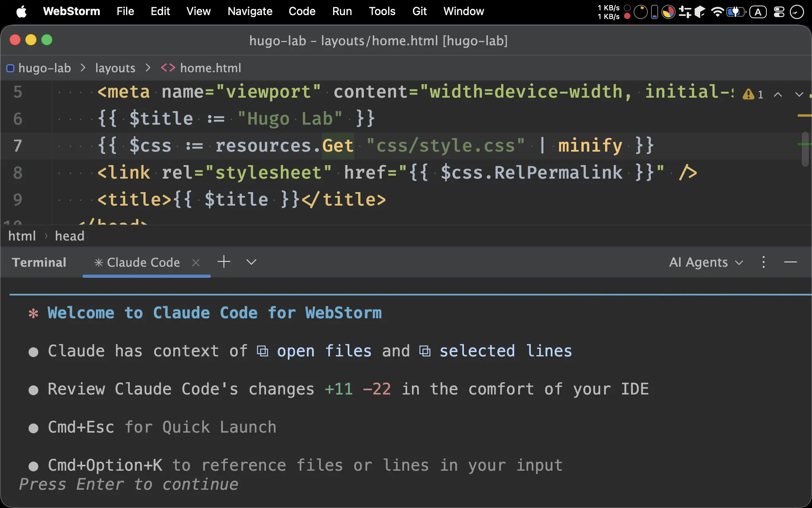Click the 'resources.Get' call on line 7
Screen dimensions: 812x508
click(284, 146)
